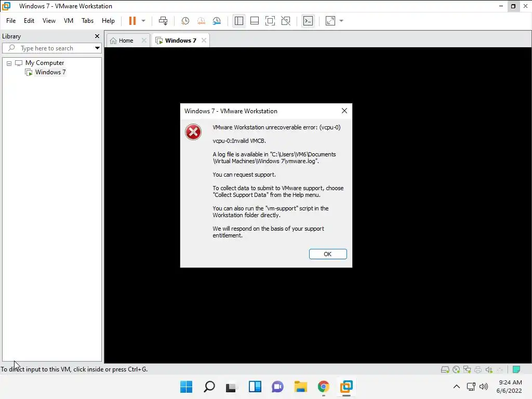
Task: Close the Windows 7 tab
Action: [x=204, y=41]
